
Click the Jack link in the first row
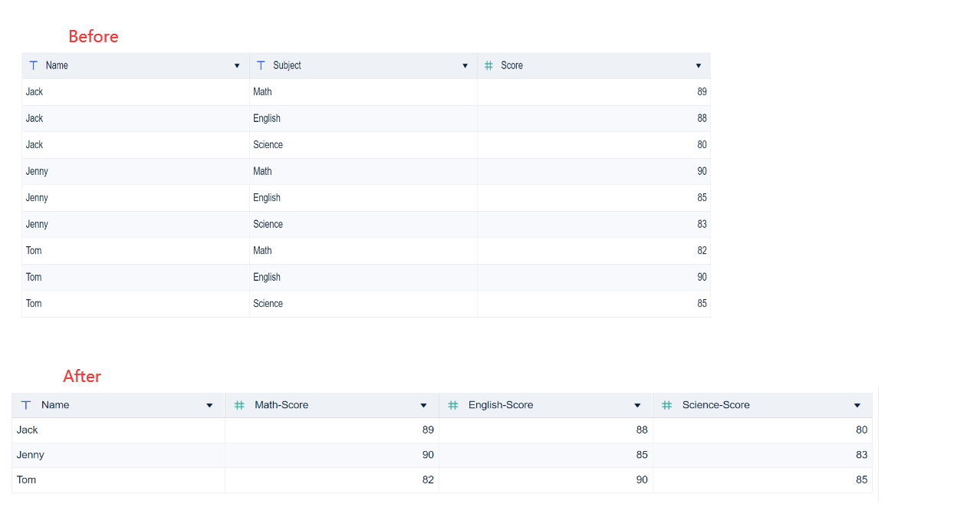click(34, 91)
